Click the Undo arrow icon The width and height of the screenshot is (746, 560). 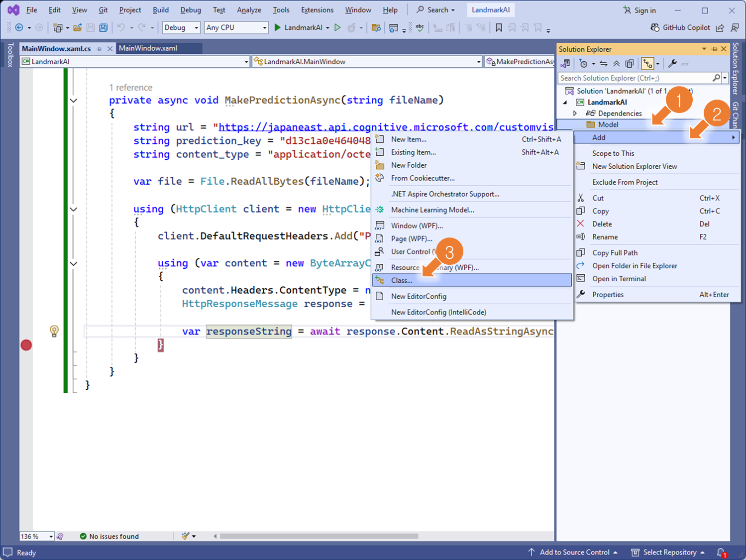pos(121,28)
